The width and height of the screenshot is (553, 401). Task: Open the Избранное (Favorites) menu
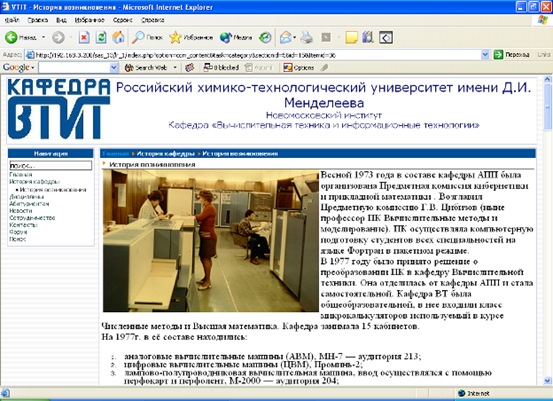90,20
